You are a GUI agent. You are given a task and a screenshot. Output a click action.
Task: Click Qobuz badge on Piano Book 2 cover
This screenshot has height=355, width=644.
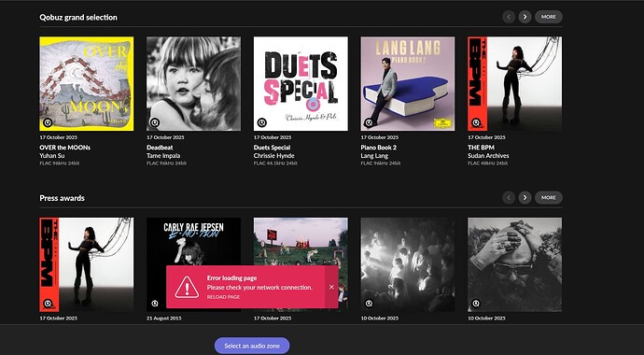(x=369, y=122)
